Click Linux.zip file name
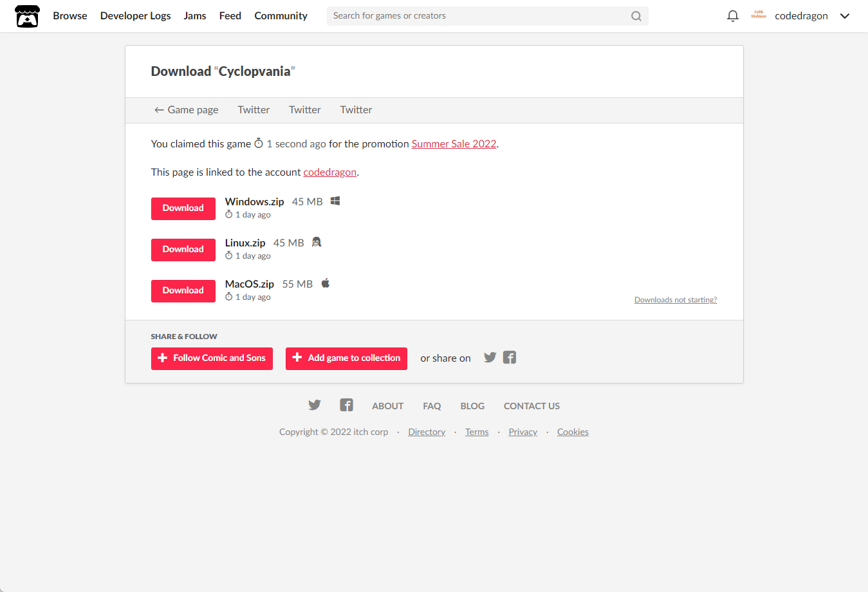Image resolution: width=868 pixels, height=592 pixels. coord(245,243)
